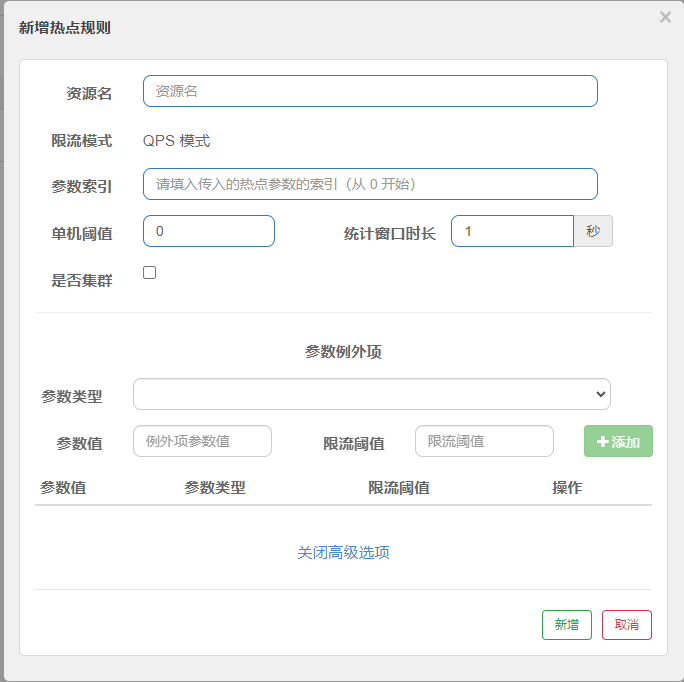Open the 参数类型 dropdown
This screenshot has height=682, width=684.
coord(371,394)
